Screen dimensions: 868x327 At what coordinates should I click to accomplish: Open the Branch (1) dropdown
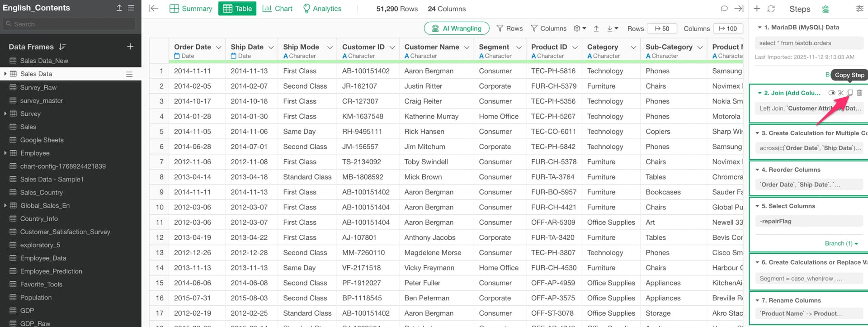(x=841, y=243)
